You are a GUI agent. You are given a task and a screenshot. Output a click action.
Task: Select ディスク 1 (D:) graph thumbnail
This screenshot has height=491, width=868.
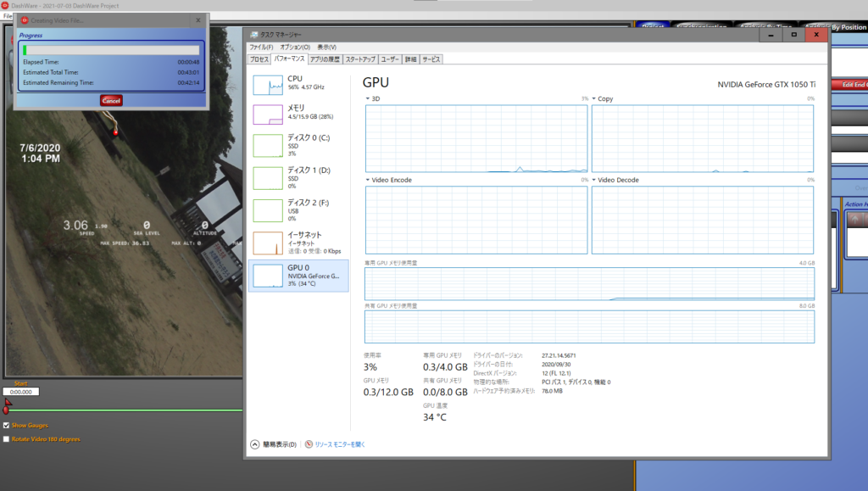tap(268, 177)
